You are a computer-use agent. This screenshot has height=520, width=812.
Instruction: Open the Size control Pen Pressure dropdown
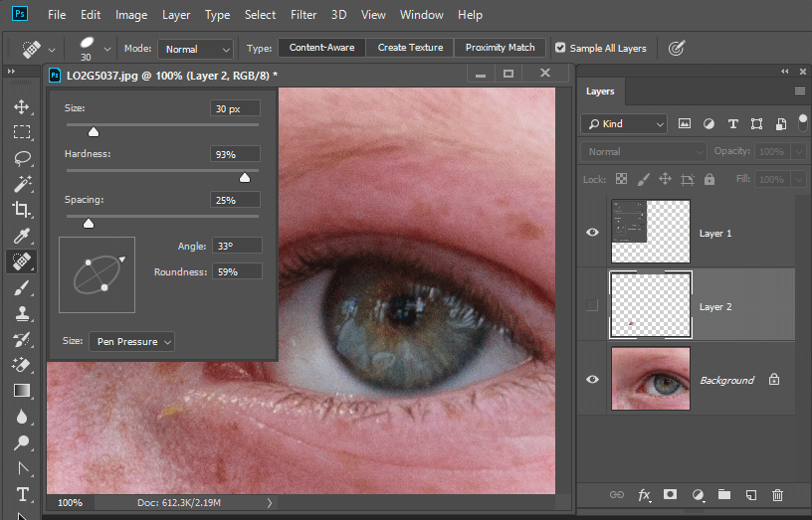click(x=131, y=341)
